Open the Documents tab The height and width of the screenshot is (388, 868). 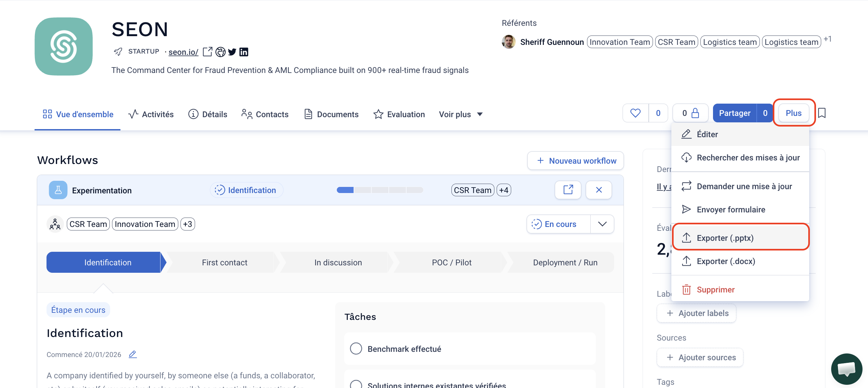click(331, 115)
